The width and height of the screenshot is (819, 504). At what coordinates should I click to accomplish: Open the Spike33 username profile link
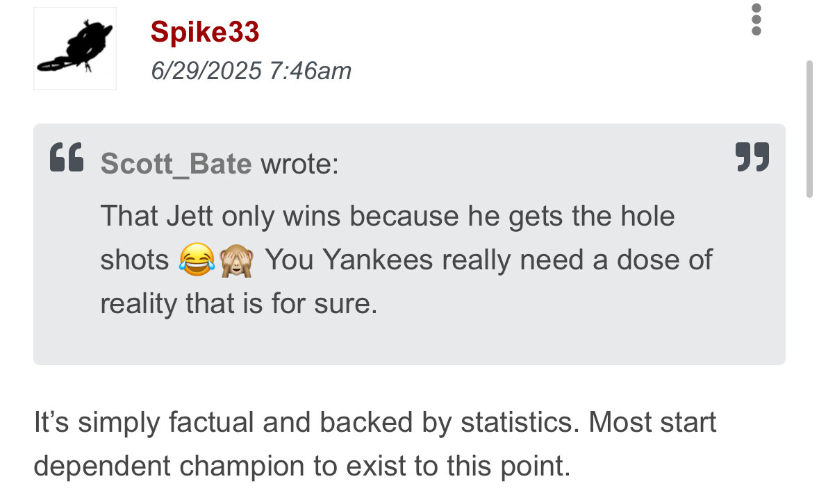pos(205,32)
